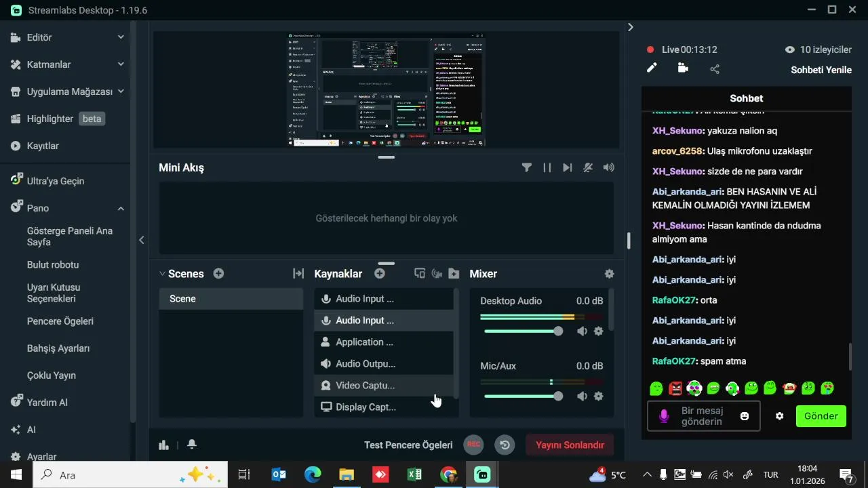The width and height of the screenshot is (868, 488).
Task: Open scene transitions icon beside Kaynaklar
Action: [298, 274]
